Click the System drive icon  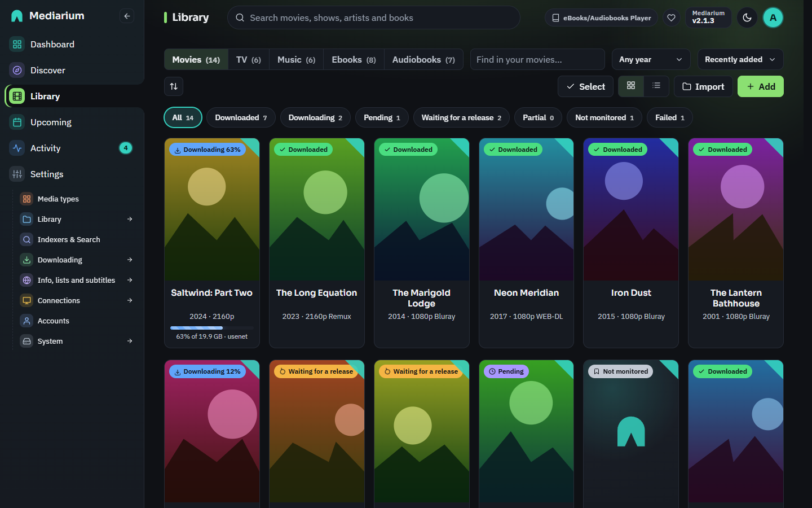click(x=27, y=341)
